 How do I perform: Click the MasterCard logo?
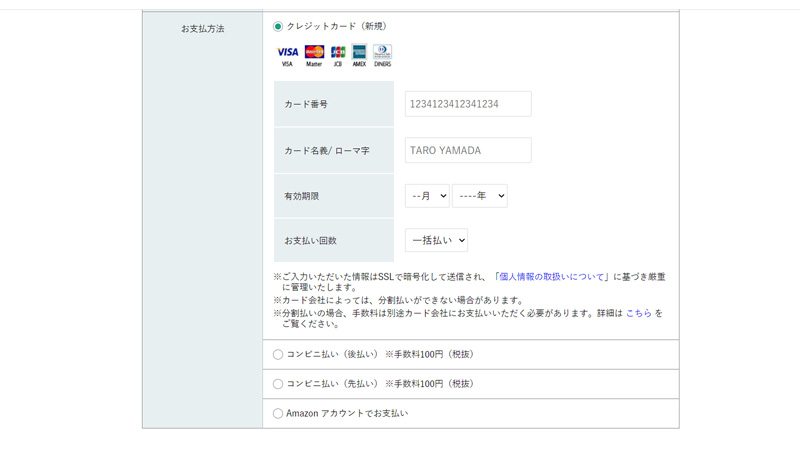click(x=314, y=52)
